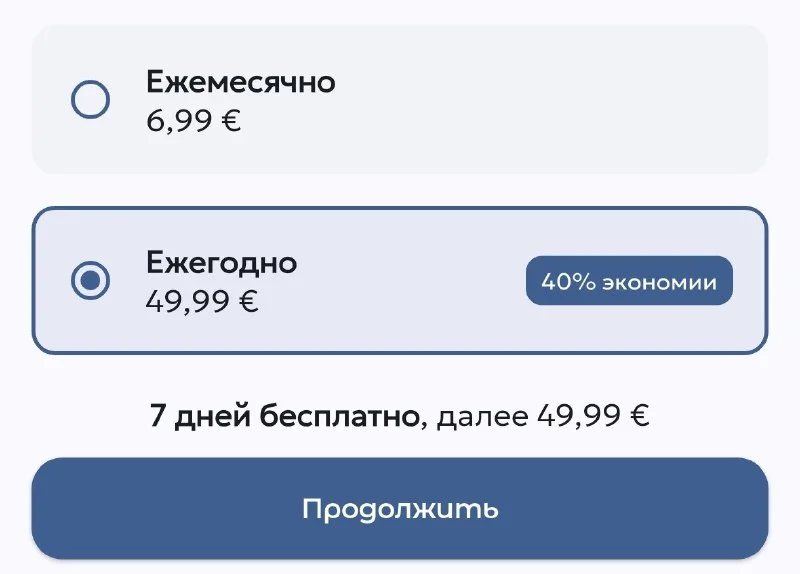The width and height of the screenshot is (800, 574).
Task: Click the 7 дней бесплатно text
Action: [x=283, y=415]
